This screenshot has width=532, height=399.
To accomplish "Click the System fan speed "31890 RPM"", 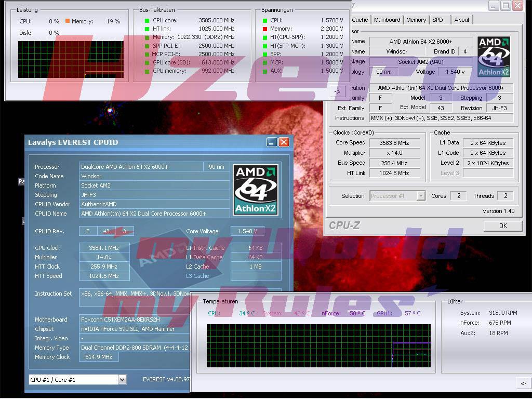I will (503, 313).
